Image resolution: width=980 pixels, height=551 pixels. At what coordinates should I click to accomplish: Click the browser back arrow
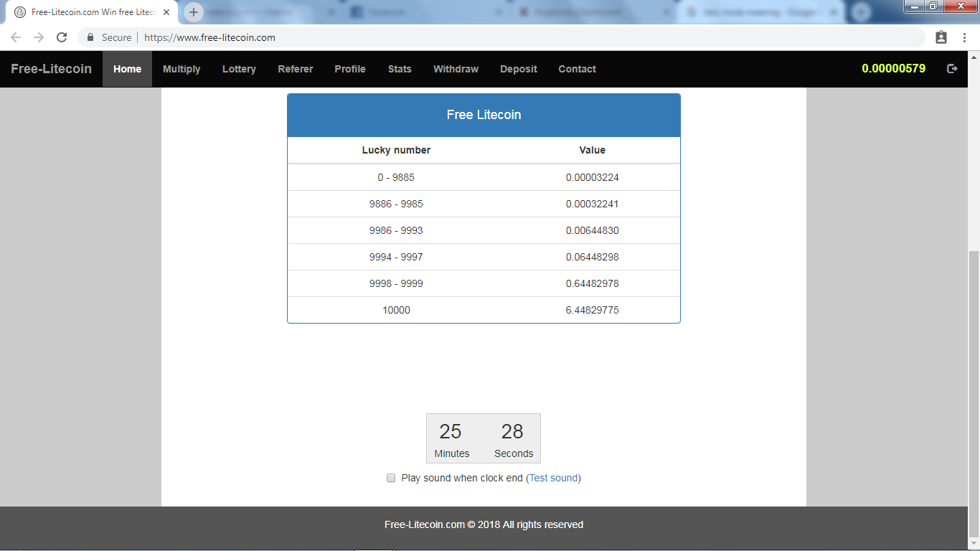(x=16, y=37)
